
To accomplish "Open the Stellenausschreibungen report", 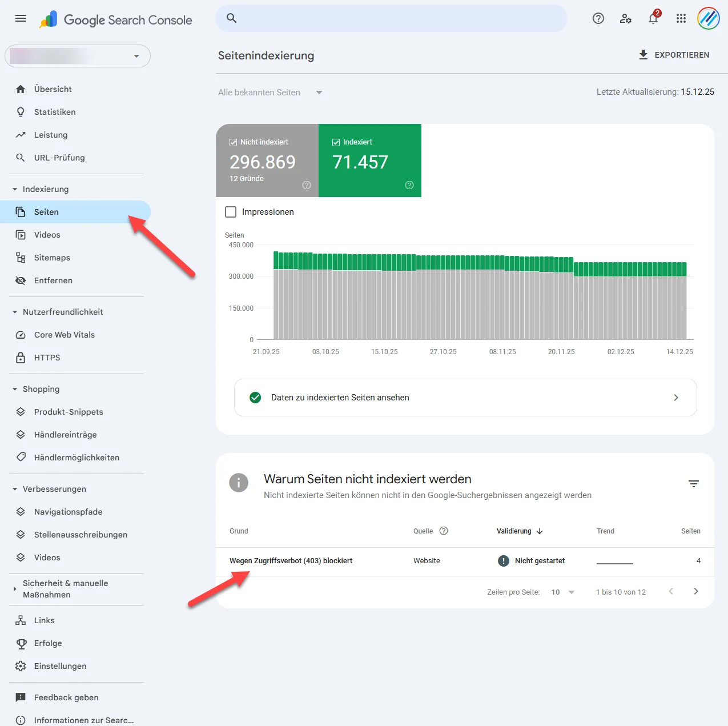I will click(x=75, y=535).
